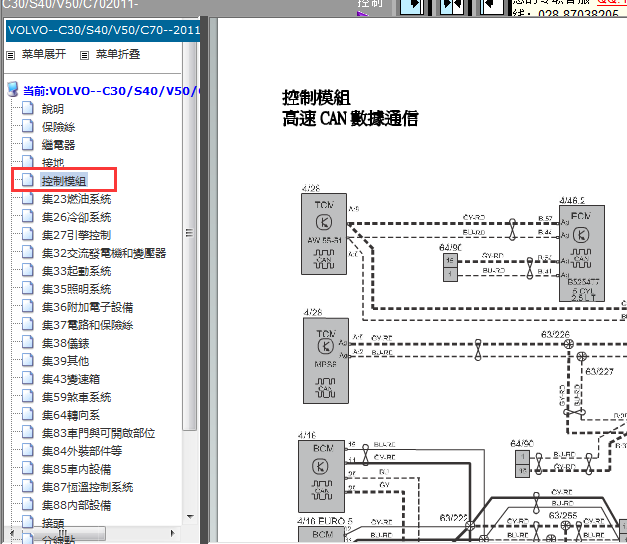Open 集59煞車系統 section
Image resolution: width=627 pixels, height=544 pixels.
76,397
